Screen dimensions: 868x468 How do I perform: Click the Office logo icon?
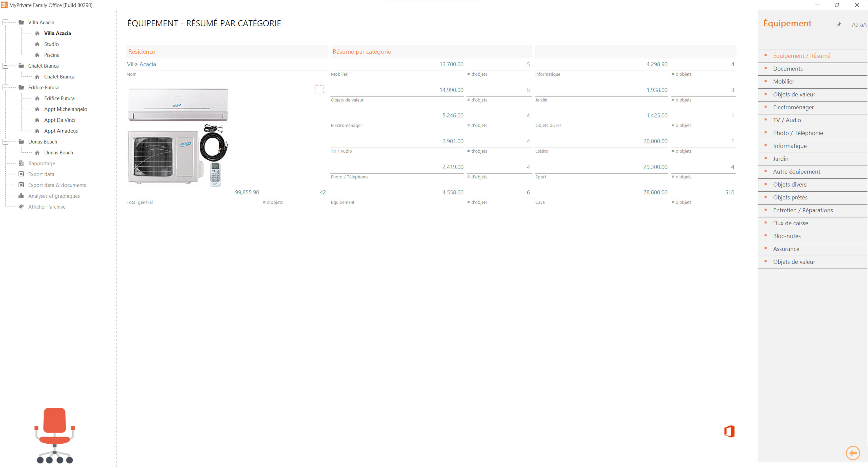click(729, 431)
